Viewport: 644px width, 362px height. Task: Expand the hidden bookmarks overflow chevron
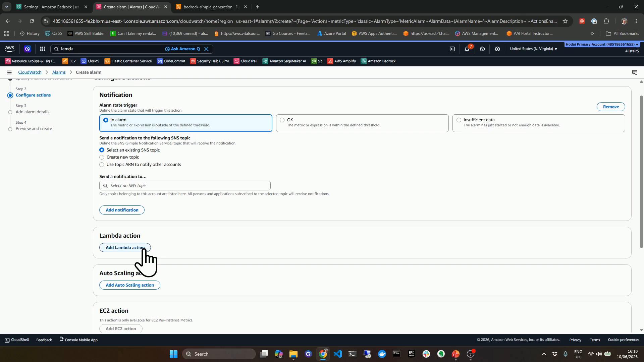[592, 34]
